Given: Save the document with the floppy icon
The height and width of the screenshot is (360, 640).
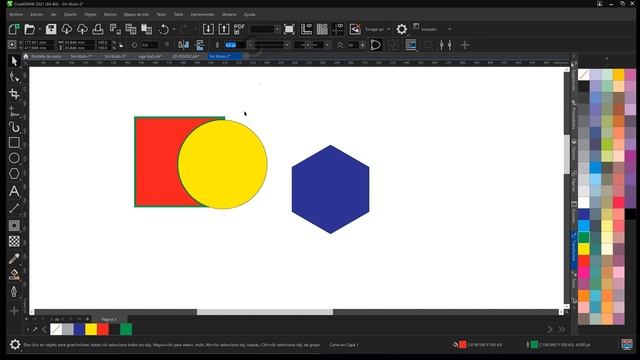Looking at the screenshot, I should click(51, 29).
